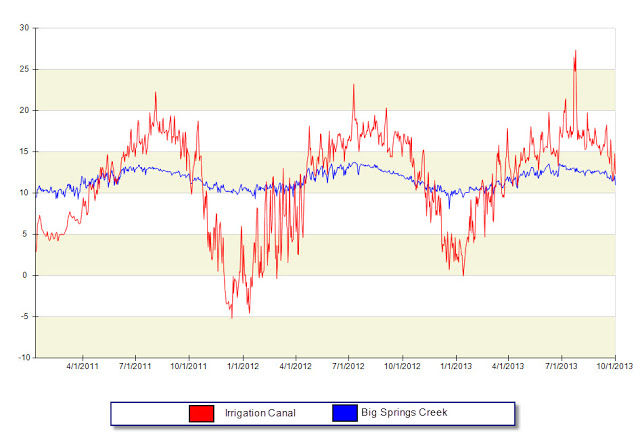Click the 7/1/2013 x-axis date label
640x432 pixels.
coord(561,366)
